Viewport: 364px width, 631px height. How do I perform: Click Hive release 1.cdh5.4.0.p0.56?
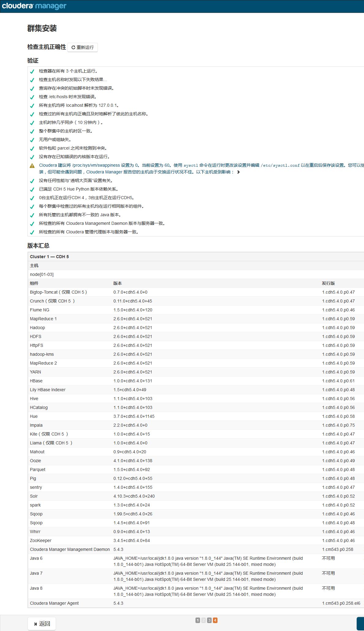click(338, 399)
